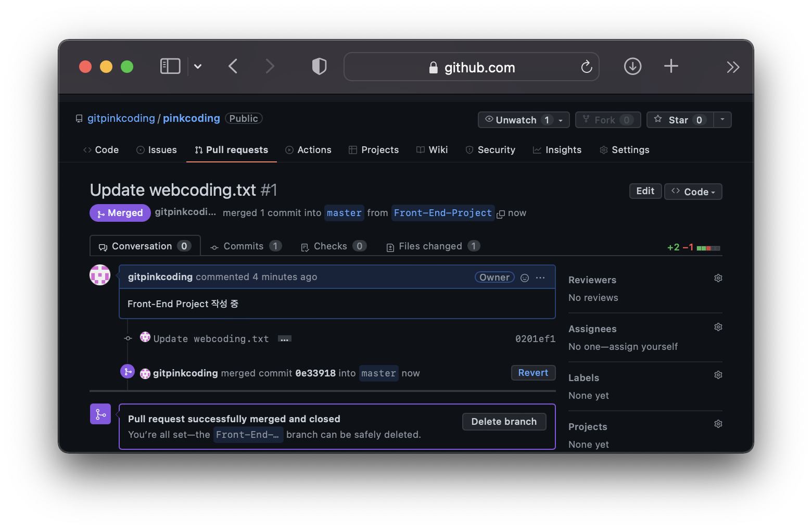Copy the head branch name icon
812x530 pixels.
point(501,214)
